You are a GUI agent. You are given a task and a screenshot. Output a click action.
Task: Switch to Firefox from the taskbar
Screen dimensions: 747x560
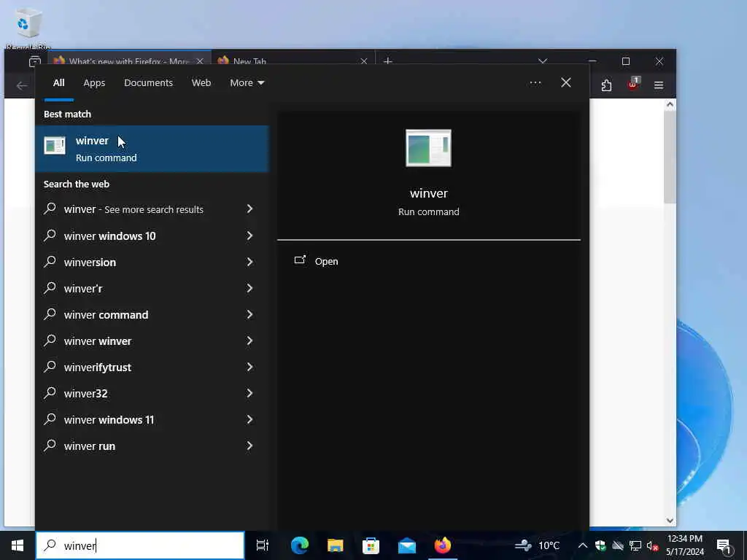tap(443, 545)
